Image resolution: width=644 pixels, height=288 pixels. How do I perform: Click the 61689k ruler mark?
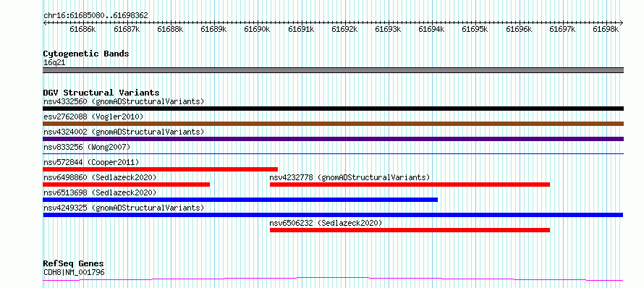tap(213, 29)
